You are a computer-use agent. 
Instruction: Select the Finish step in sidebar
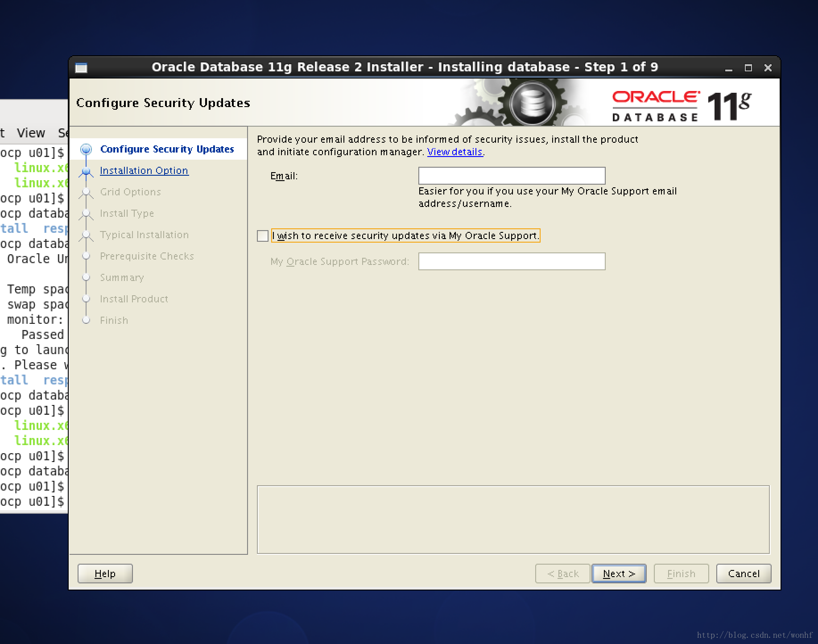[114, 320]
